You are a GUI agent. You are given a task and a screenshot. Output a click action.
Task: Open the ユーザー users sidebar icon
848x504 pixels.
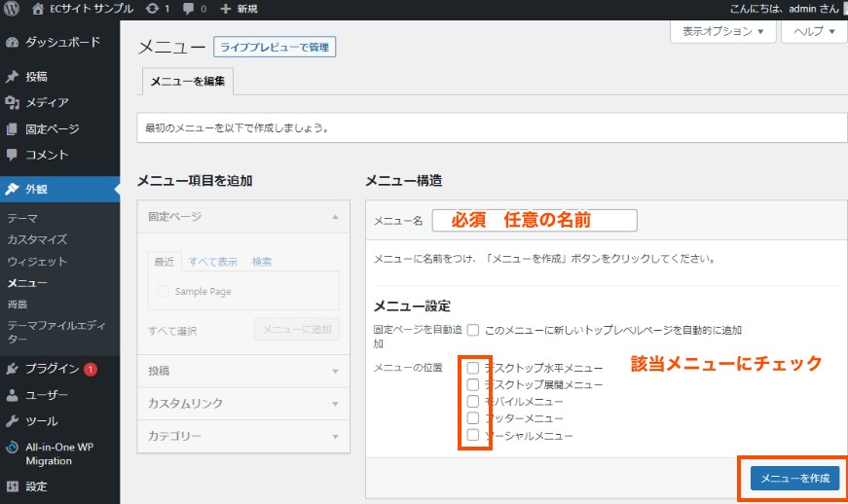(x=12, y=395)
